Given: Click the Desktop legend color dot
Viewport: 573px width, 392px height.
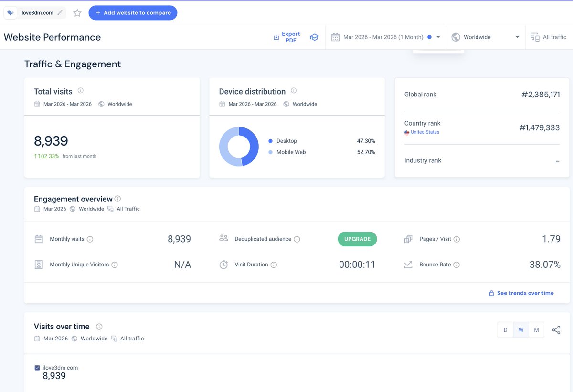Looking at the screenshot, I should (271, 141).
